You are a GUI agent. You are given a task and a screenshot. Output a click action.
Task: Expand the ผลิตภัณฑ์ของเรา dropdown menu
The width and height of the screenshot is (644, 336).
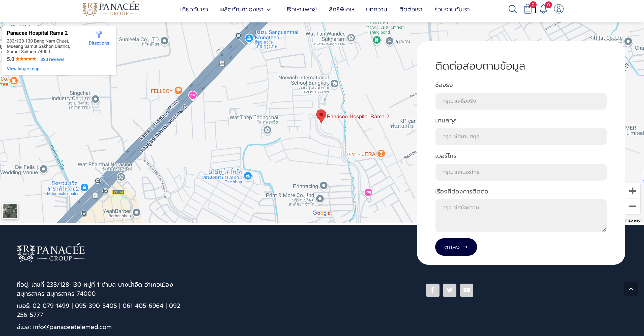pyautogui.click(x=246, y=10)
